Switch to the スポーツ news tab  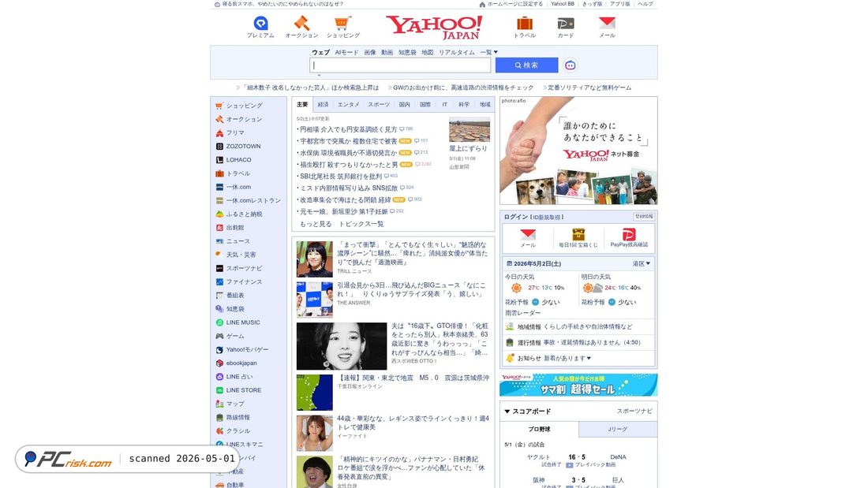pos(379,105)
